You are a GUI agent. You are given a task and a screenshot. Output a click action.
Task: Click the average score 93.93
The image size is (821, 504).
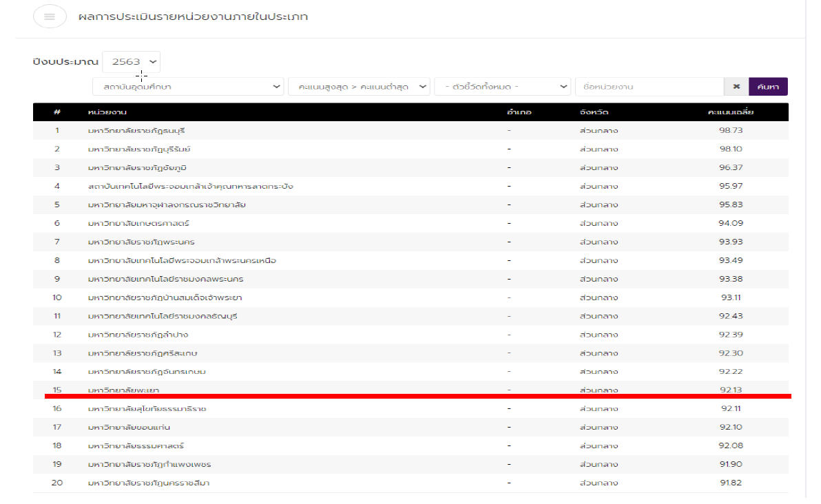click(731, 242)
